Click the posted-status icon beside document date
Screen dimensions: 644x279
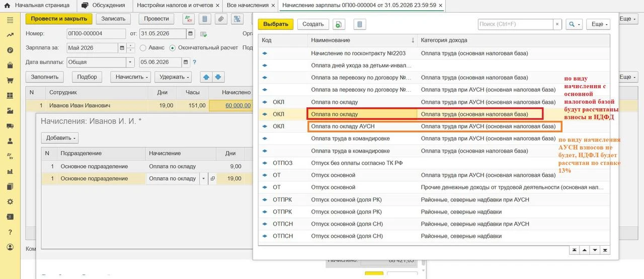204,34
